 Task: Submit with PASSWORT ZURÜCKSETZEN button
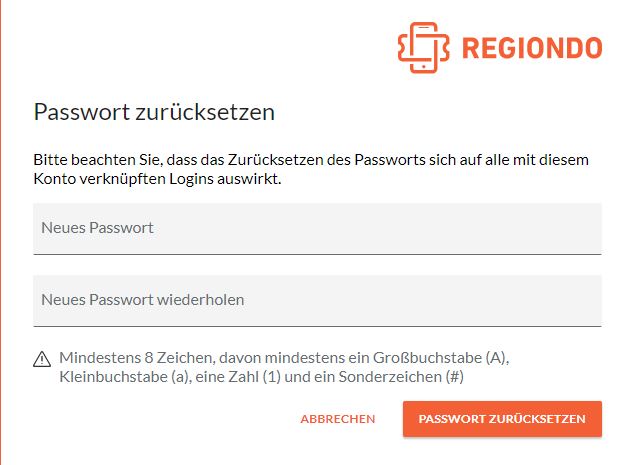[502, 419]
